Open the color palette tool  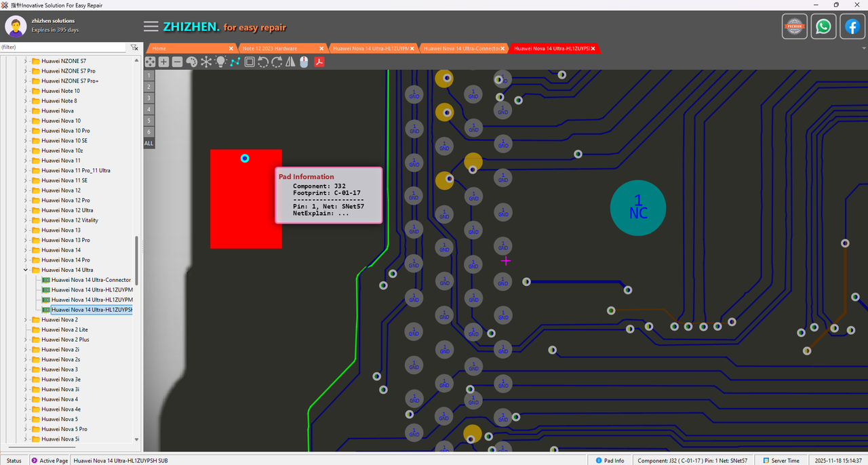191,62
